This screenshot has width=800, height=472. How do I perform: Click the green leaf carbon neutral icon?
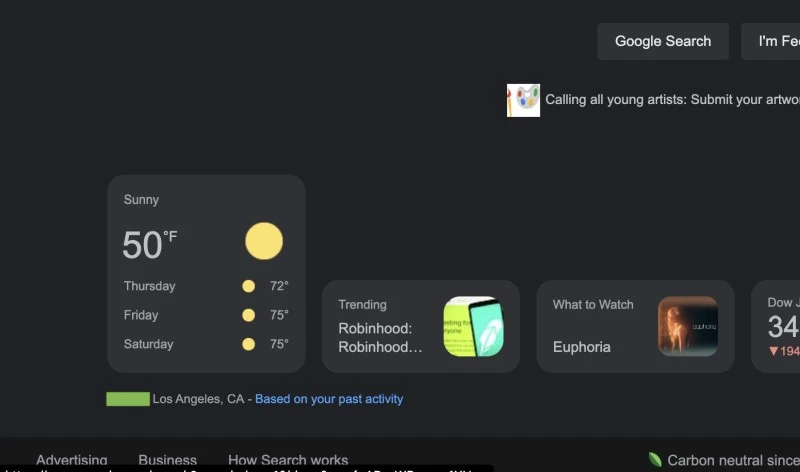[655, 460]
